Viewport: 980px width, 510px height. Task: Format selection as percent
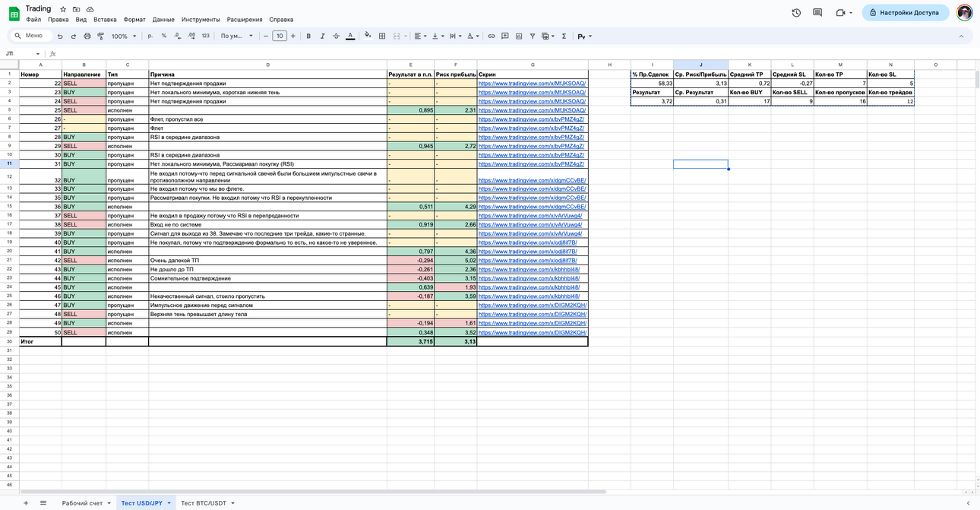164,36
